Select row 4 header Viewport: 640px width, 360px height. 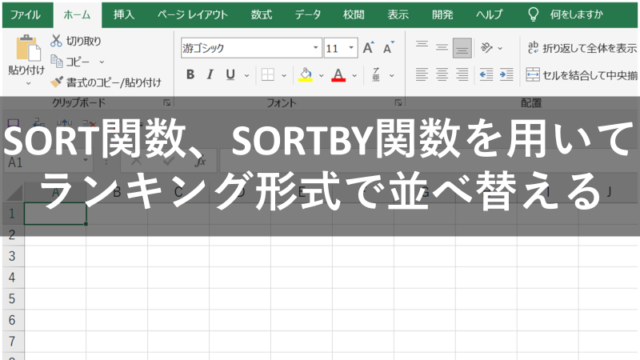[x=12, y=278]
